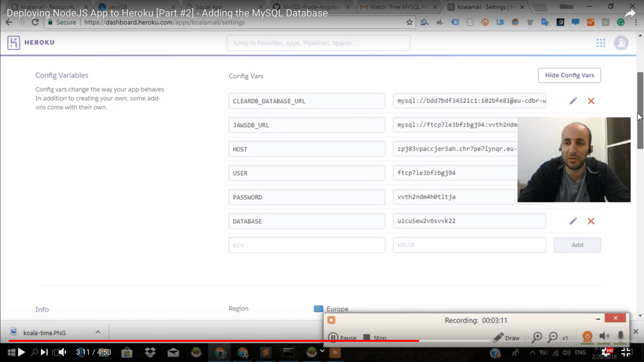Click the JAWSDB_URL key field
The width and height of the screenshot is (644, 362).
point(307,125)
